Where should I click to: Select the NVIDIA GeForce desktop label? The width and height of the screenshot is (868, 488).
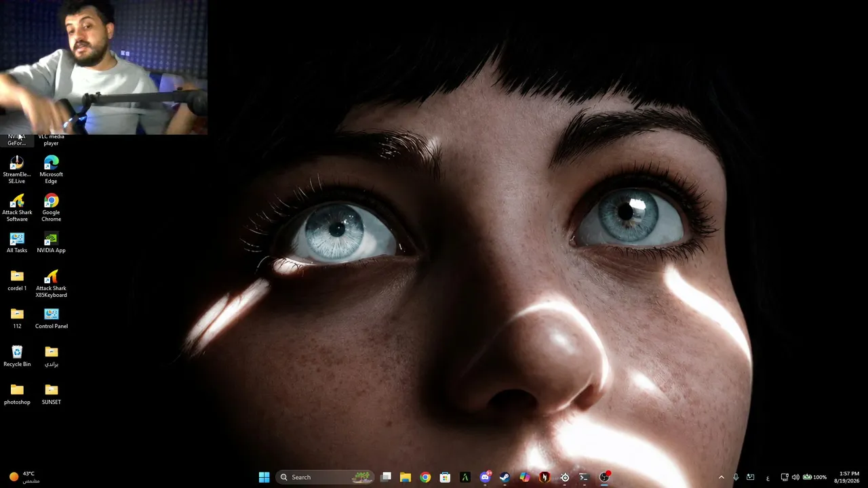[16, 140]
